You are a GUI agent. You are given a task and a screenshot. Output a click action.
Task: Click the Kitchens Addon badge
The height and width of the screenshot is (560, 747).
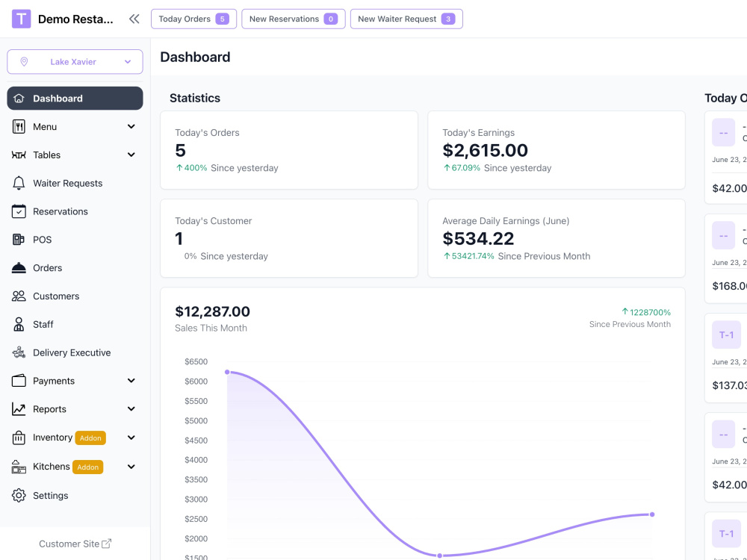tap(87, 467)
